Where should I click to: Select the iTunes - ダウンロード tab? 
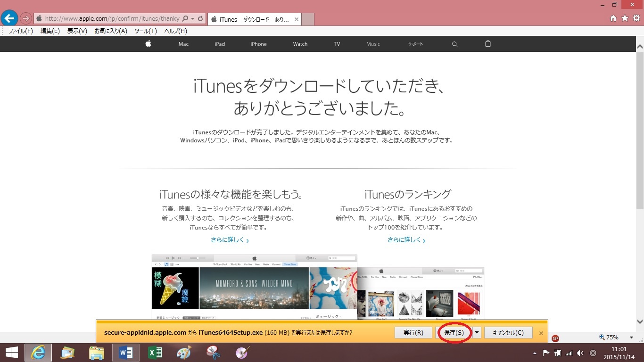254,19
